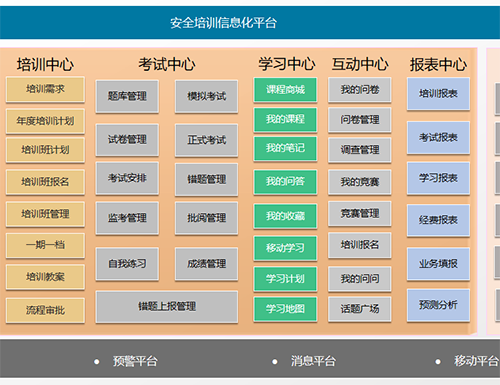Image resolution: width=500 pixels, height=385 pixels.
Task: Click the 考试中心 column heading
Action: [167, 64]
